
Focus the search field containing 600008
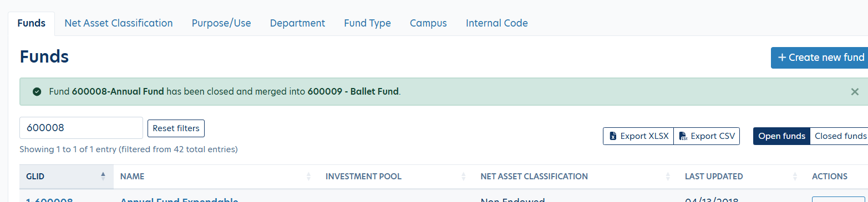click(81, 128)
